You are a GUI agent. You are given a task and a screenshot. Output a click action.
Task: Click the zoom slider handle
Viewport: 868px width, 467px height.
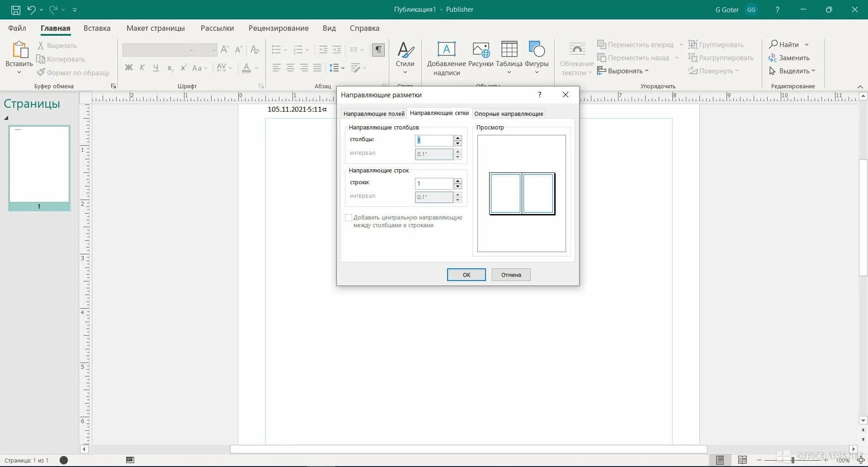pos(793,460)
